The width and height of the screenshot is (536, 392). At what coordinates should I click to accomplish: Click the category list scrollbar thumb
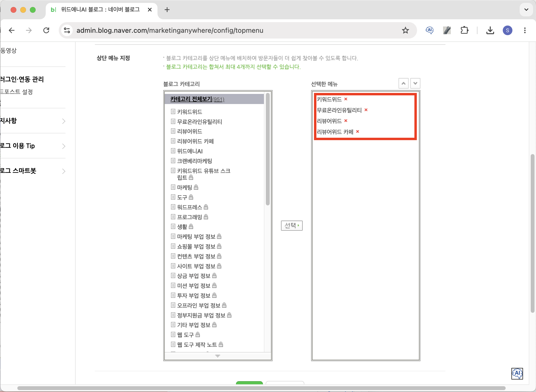(x=268, y=149)
